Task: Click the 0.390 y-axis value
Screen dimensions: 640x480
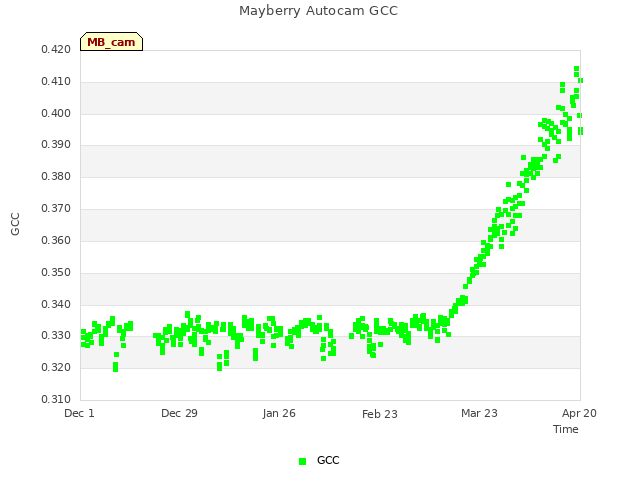Action: (x=56, y=144)
